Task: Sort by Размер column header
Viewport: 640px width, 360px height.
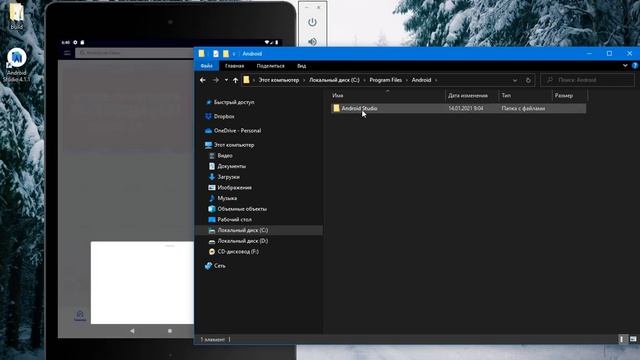Action: point(570,96)
